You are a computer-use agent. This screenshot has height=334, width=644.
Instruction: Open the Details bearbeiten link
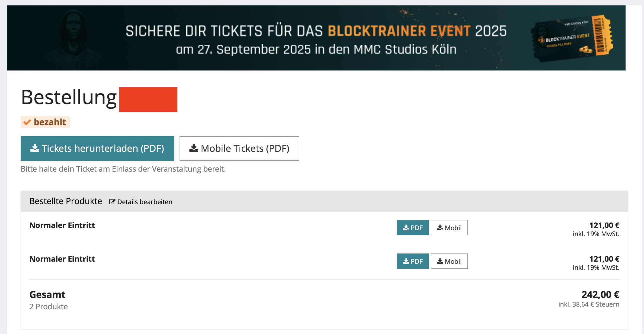click(145, 202)
